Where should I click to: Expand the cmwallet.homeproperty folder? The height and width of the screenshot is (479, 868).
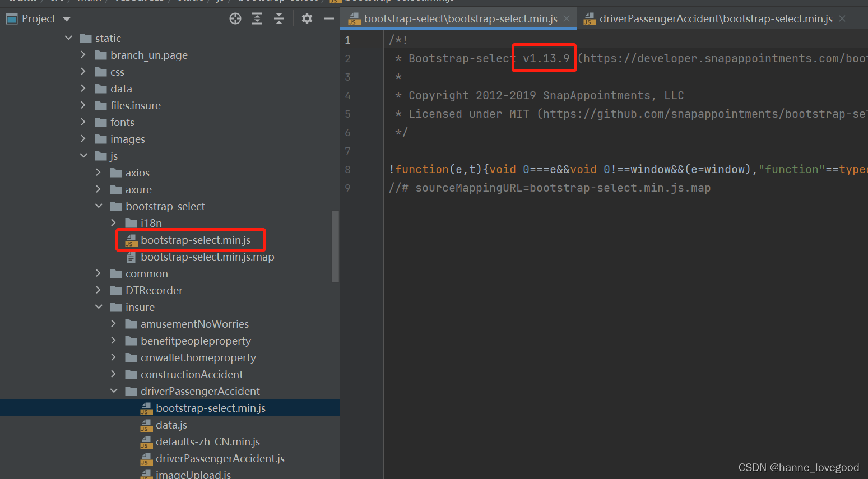click(x=114, y=357)
